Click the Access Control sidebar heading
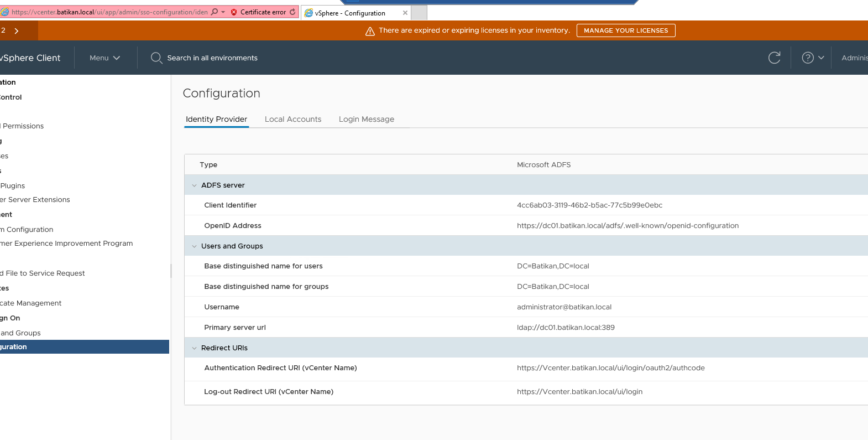 (x=11, y=97)
